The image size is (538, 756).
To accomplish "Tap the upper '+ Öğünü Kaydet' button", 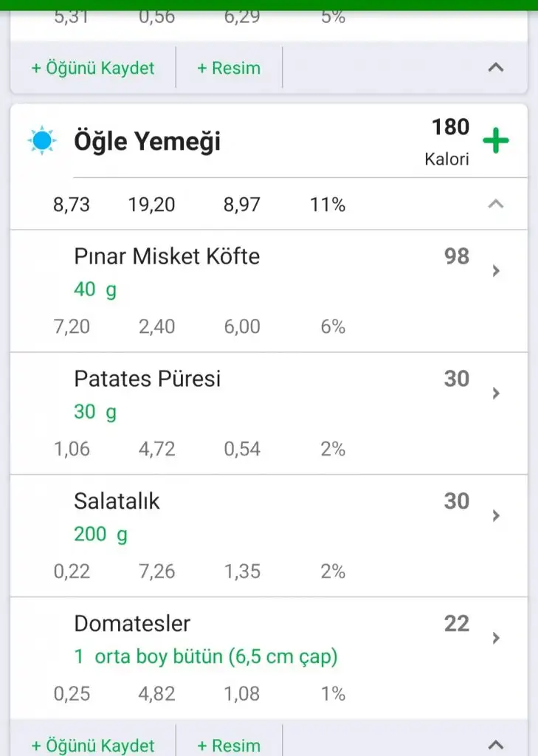I will pos(93,68).
